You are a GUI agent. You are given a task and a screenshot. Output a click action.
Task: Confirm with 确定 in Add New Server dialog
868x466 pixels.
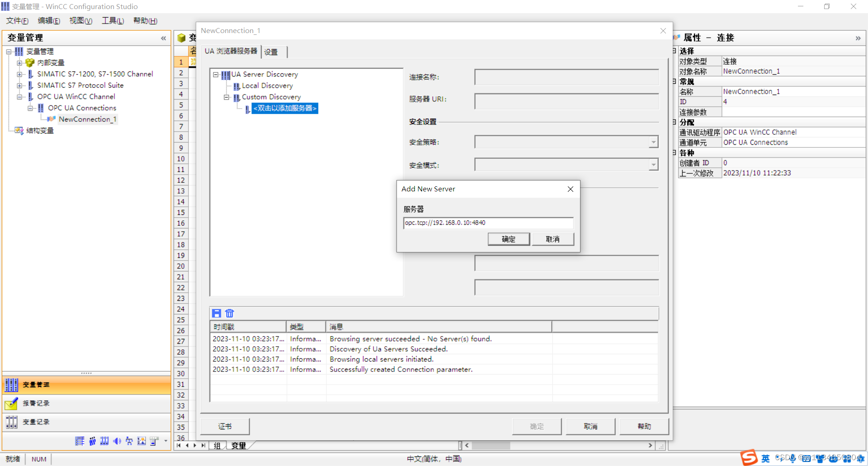tap(509, 239)
